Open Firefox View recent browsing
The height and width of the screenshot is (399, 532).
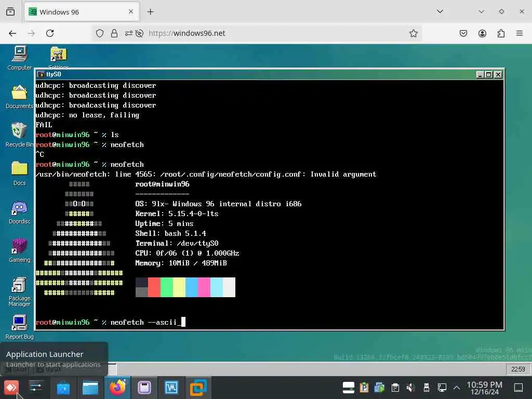point(10,12)
